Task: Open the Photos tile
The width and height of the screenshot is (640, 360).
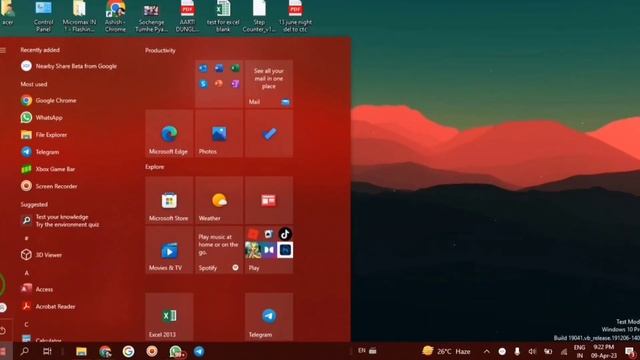Action: [x=219, y=133]
